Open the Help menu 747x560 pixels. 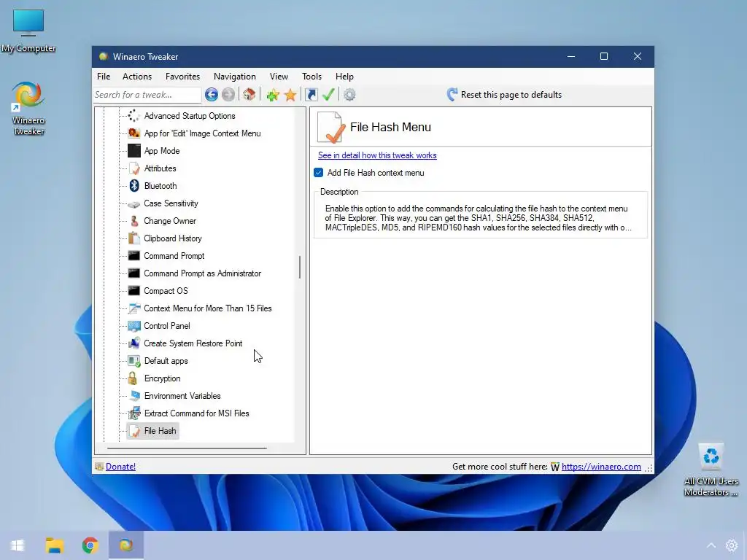coord(344,76)
